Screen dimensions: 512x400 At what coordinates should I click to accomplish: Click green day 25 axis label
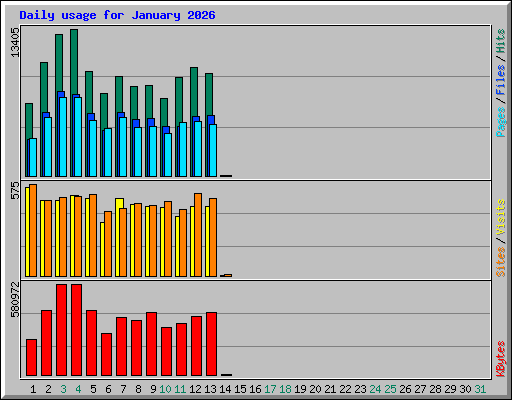pyautogui.click(x=390, y=389)
